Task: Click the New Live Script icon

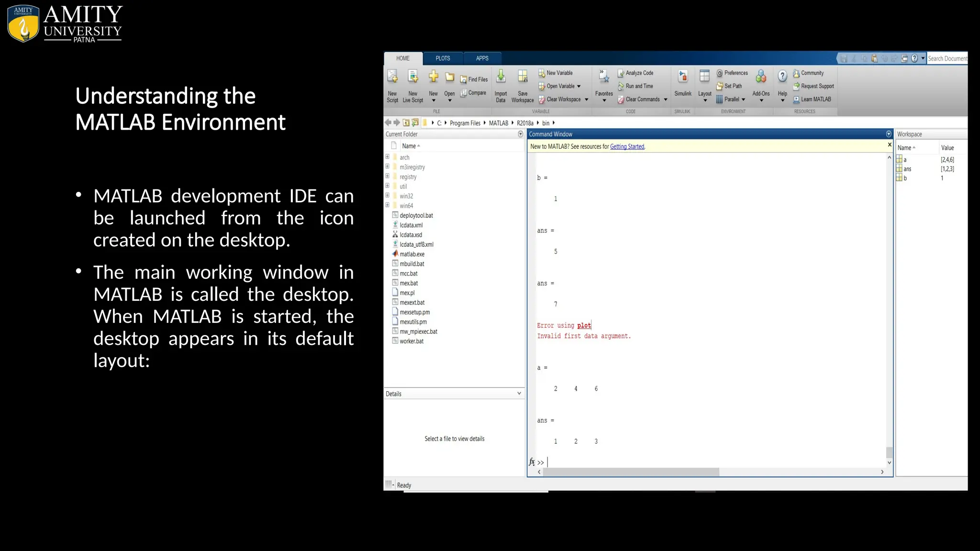Action: point(413,77)
